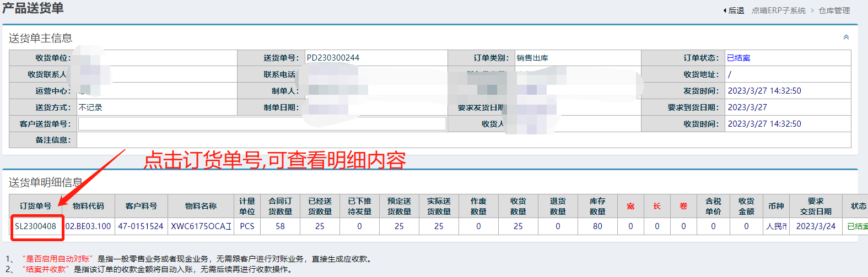Click the 物料名称 column header
The image size is (868, 277).
[x=201, y=206]
